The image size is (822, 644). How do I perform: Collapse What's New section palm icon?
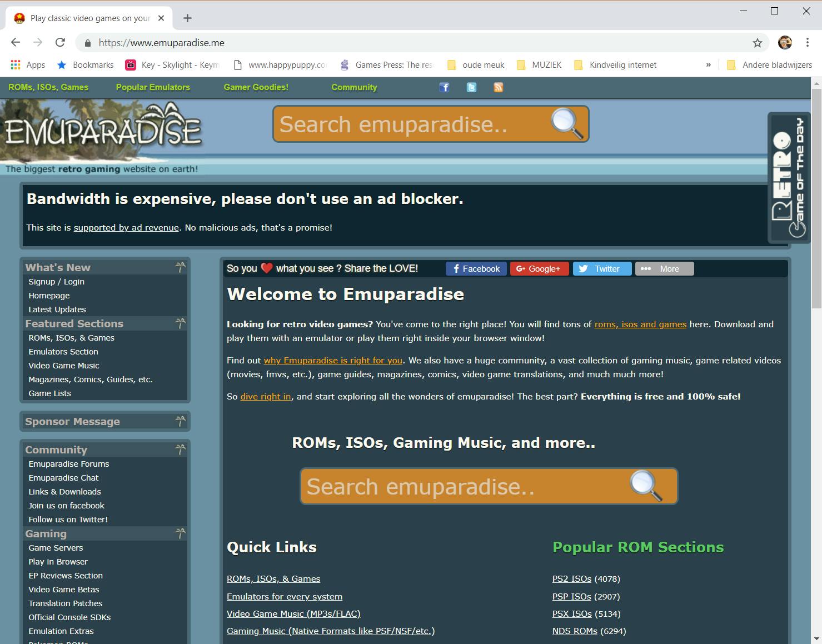180,267
